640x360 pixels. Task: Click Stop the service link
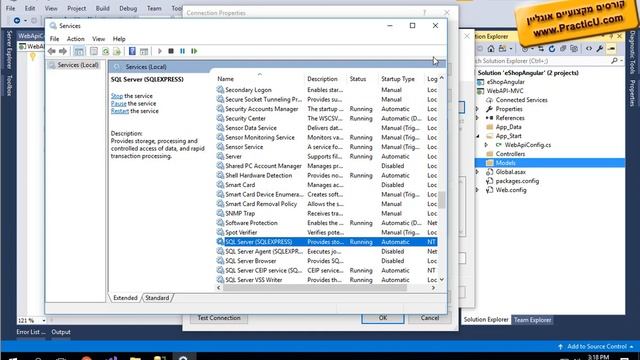[x=117, y=96]
